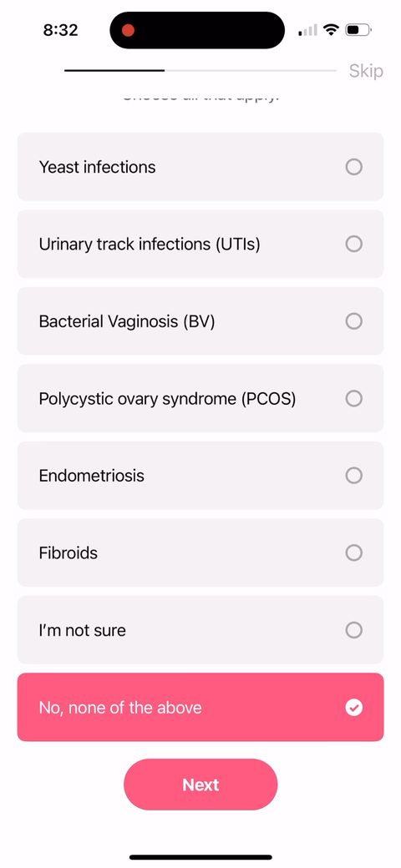Select the Yeast infections radio circle
The height and width of the screenshot is (868, 401).
coord(354,167)
